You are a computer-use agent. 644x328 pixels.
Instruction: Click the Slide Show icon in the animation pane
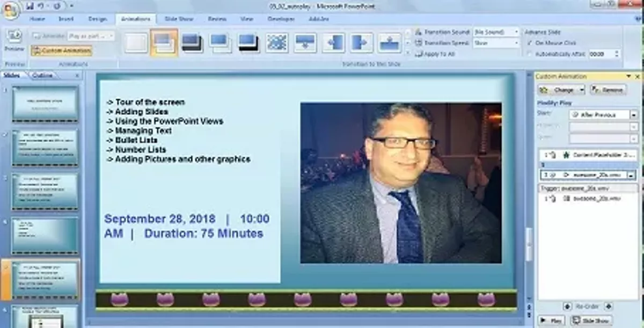pyautogui.click(x=590, y=319)
